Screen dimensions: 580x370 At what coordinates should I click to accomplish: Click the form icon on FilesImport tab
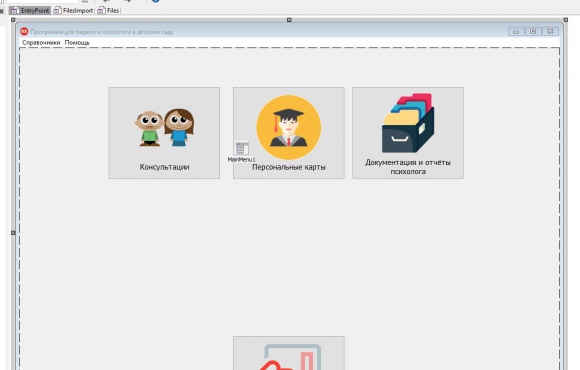57,11
